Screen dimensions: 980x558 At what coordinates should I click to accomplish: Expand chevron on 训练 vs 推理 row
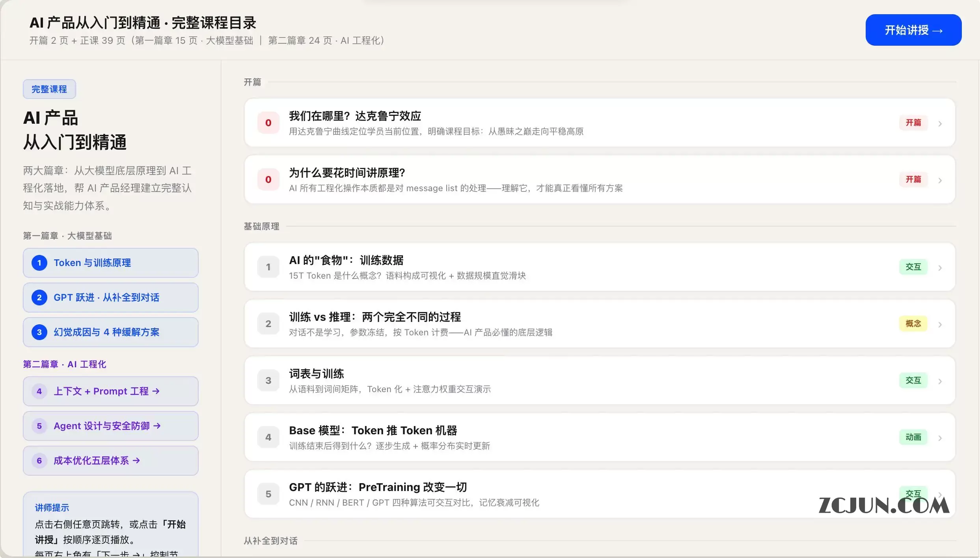pyautogui.click(x=940, y=325)
